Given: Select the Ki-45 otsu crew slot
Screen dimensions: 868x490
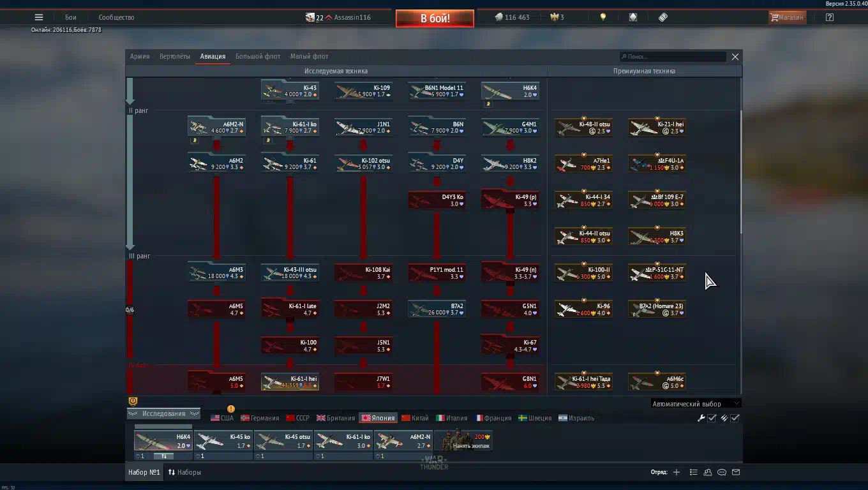Looking at the screenshot, I should tap(283, 441).
